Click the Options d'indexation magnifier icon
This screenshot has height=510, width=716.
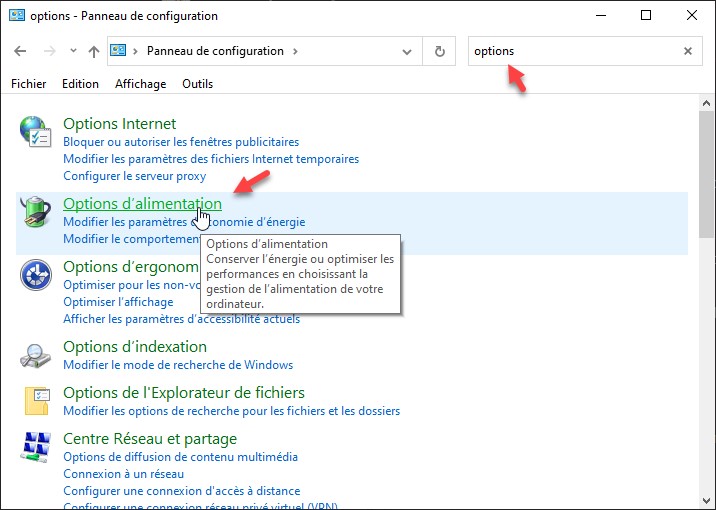click(x=36, y=355)
